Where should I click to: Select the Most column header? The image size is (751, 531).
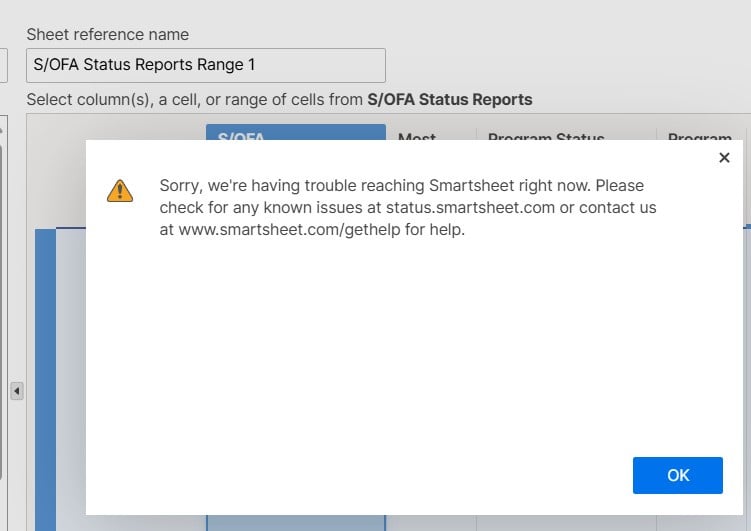click(x=431, y=134)
